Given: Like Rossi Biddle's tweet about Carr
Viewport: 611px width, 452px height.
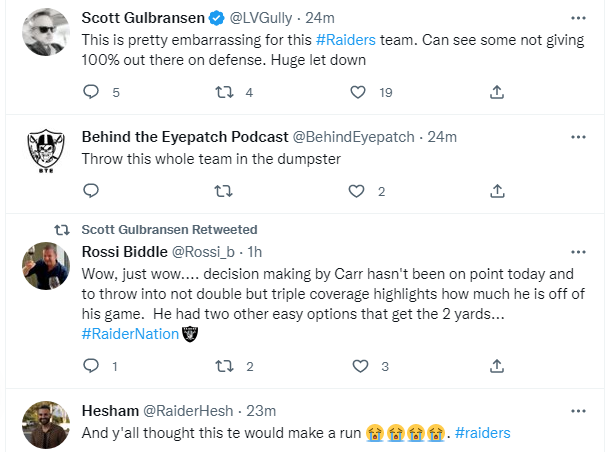Looking at the screenshot, I should (359, 366).
